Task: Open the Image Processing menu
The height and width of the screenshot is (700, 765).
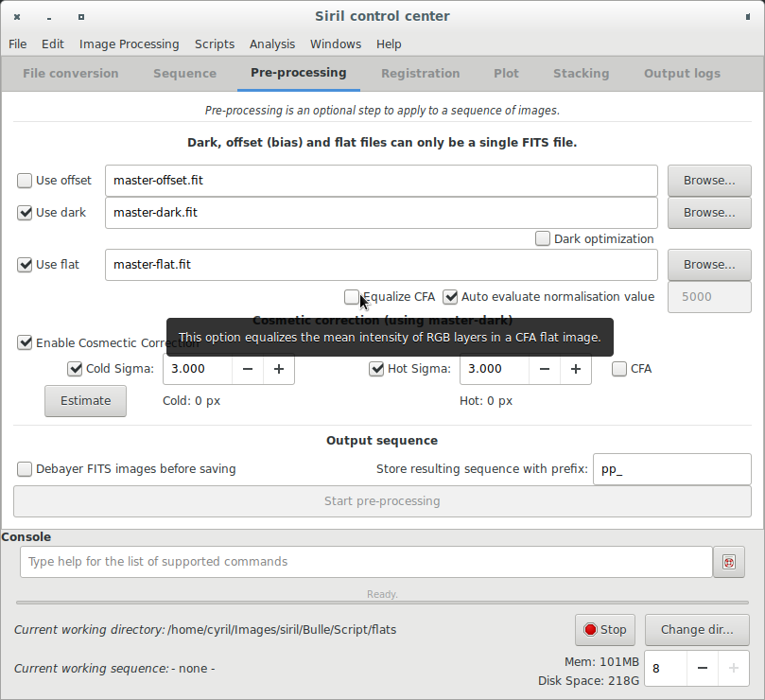Action: point(129,44)
